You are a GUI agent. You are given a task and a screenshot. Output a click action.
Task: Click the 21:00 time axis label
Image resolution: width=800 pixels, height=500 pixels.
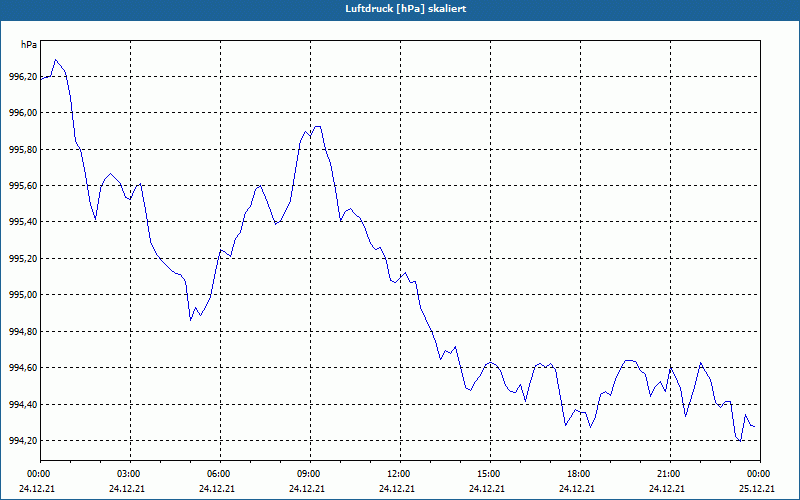tap(669, 474)
